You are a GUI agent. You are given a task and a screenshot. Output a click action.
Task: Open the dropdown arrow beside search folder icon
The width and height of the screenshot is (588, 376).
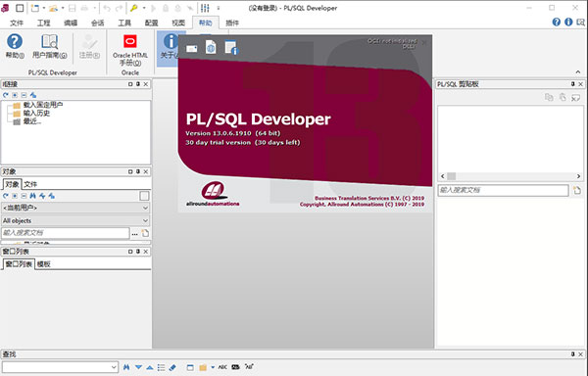point(213,367)
